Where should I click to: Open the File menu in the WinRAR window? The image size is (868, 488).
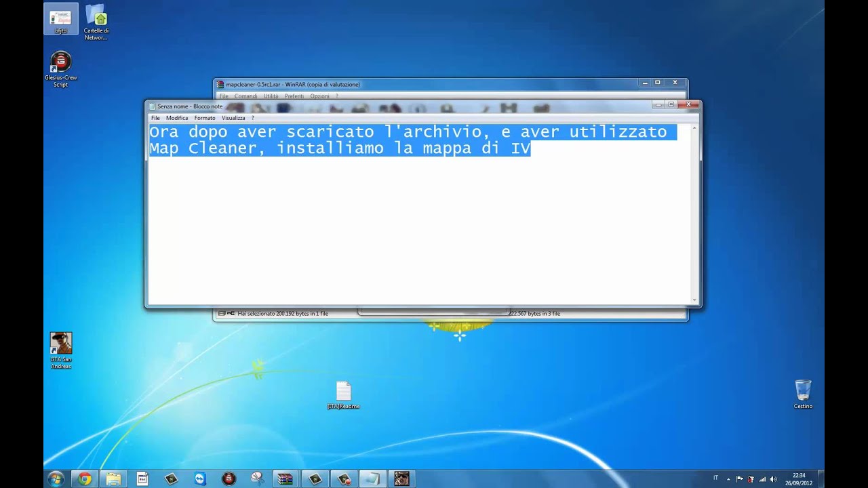point(224,96)
